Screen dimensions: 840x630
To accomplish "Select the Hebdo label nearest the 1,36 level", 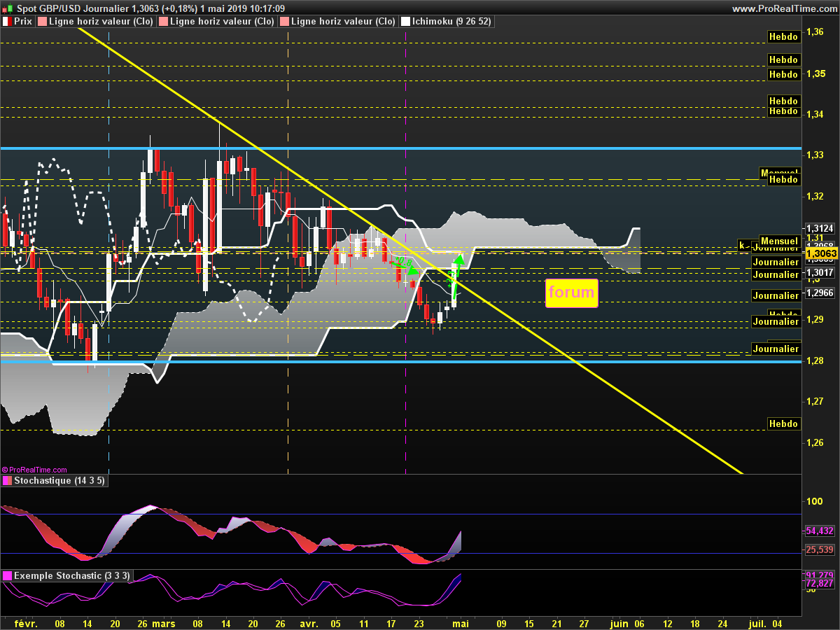I will [x=783, y=36].
